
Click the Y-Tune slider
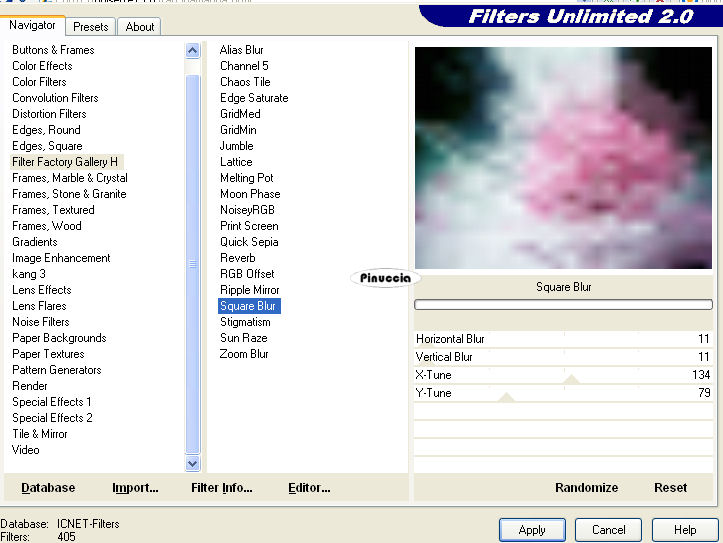coord(563,393)
